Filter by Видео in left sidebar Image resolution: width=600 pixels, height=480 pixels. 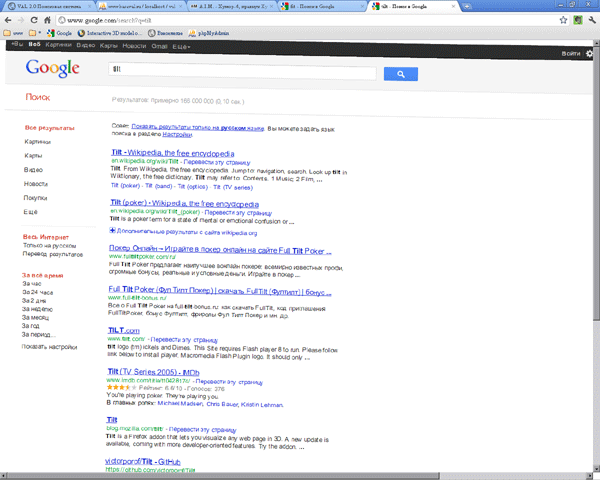(33, 170)
